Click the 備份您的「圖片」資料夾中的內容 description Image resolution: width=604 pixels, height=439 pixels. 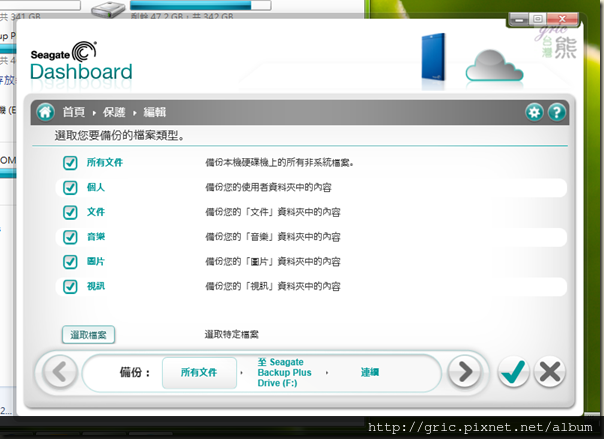(x=273, y=261)
